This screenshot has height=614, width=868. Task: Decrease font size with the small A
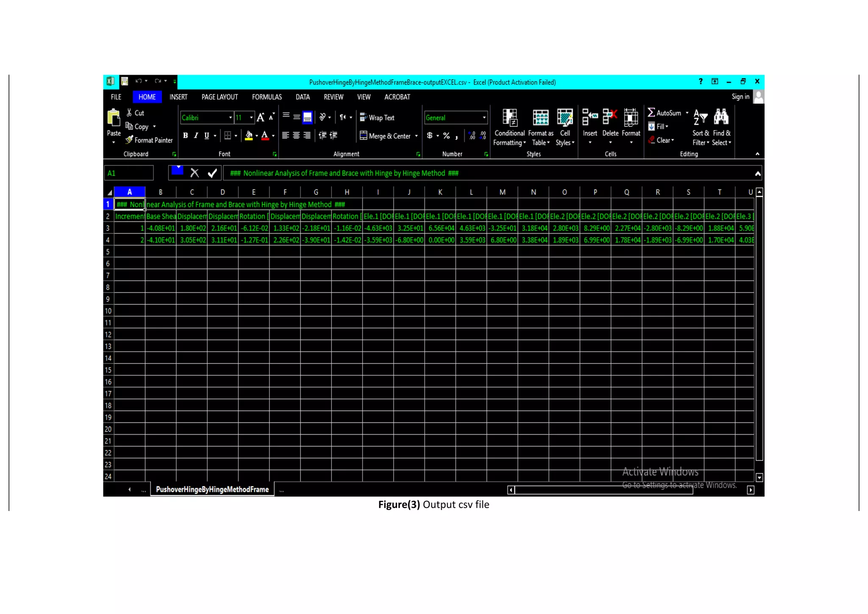point(272,117)
